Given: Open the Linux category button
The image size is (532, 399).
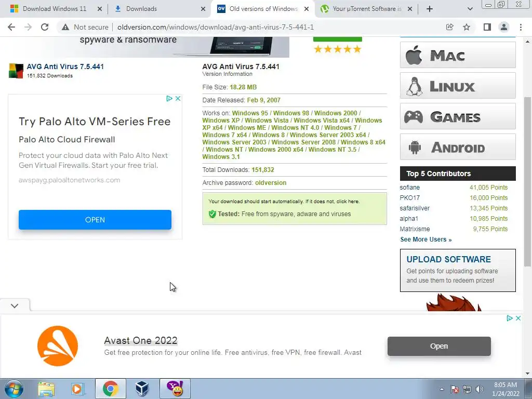Looking at the screenshot, I should 458,86.
